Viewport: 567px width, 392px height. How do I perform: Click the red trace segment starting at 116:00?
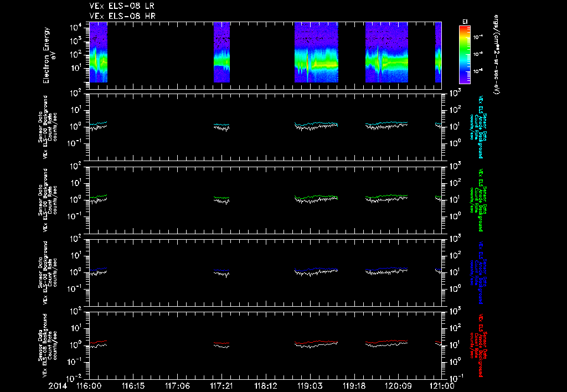pyautogui.click(x=98, y=342)
